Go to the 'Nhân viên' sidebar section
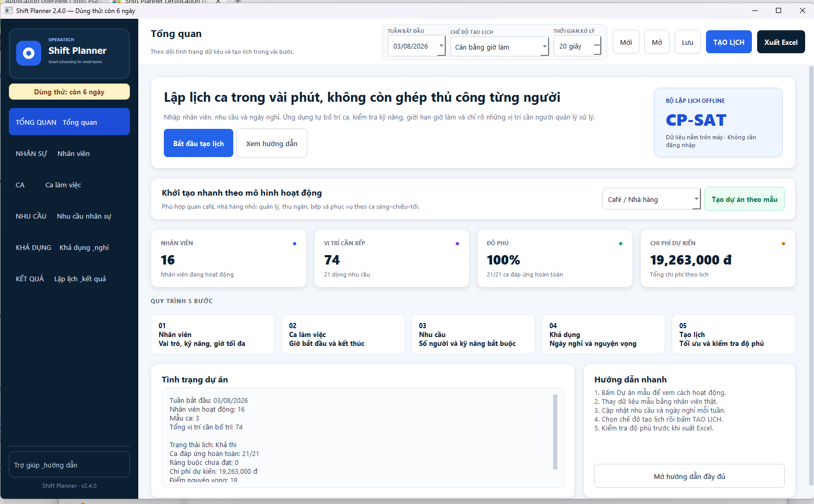The image size is (814, 504). (69, 153)
